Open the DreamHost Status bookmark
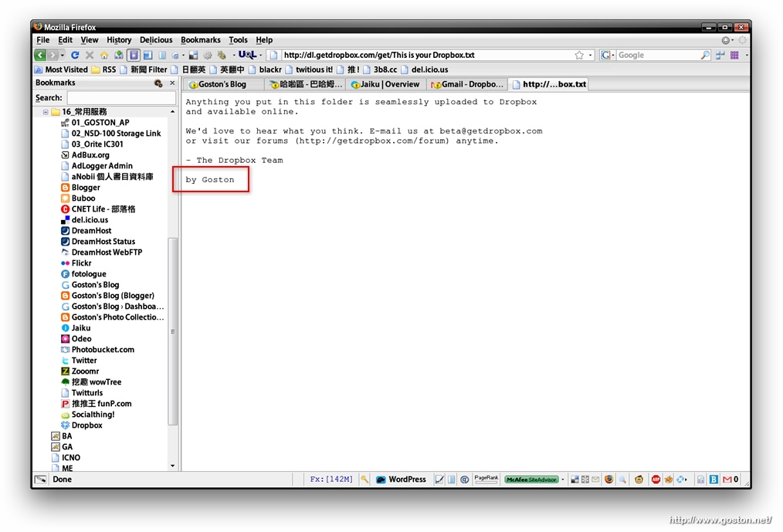The width and height of the screenshot is (783, 532). tap(98, 242)
